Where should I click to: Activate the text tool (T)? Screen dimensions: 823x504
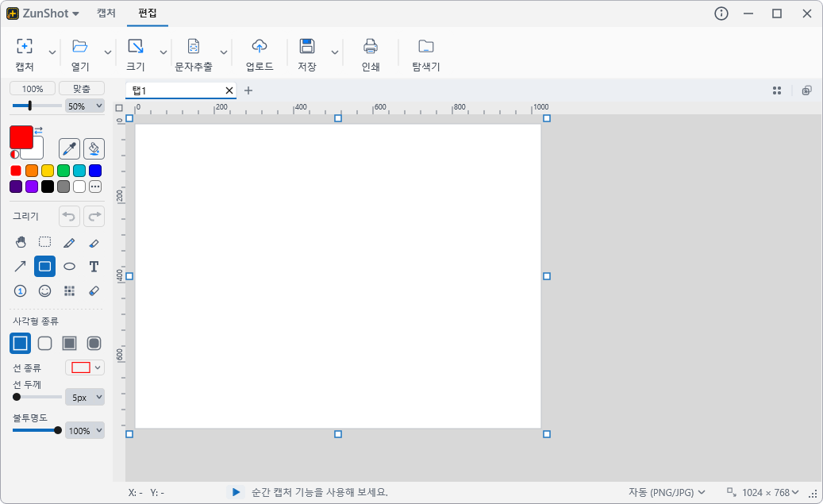(x=94, y=266)
